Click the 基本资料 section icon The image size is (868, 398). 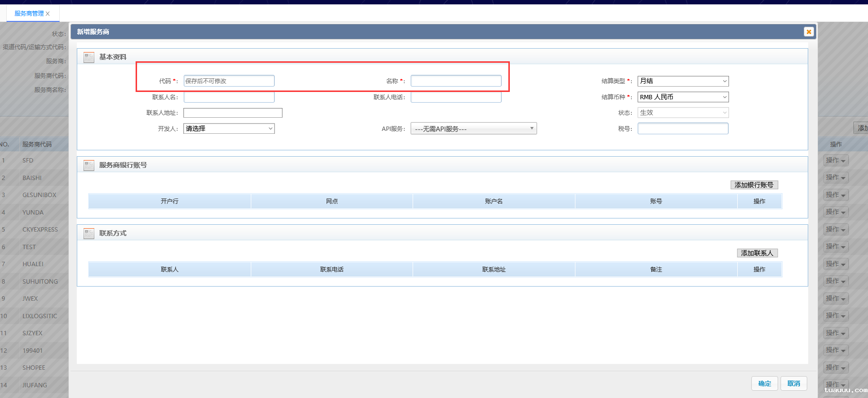pos(89,57)
